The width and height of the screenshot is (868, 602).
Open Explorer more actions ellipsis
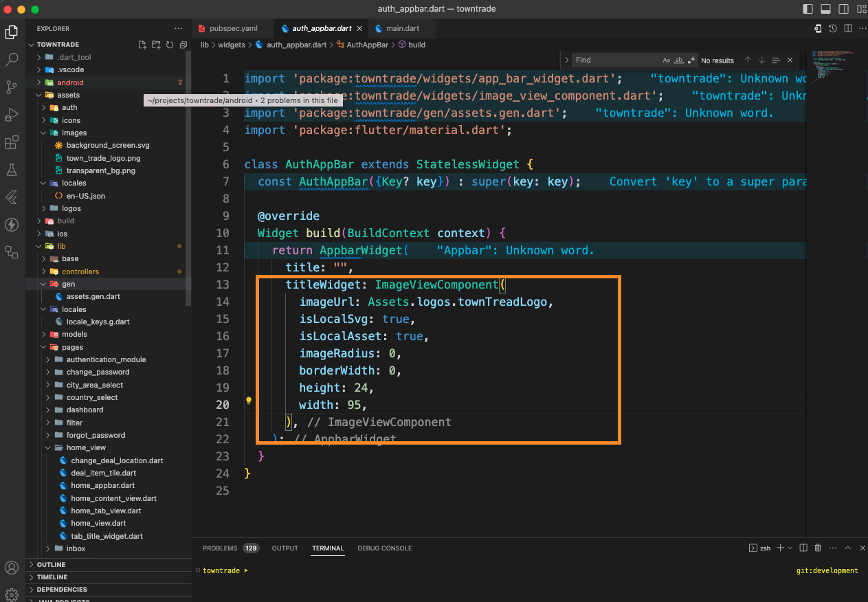click(x=179, y=29)
